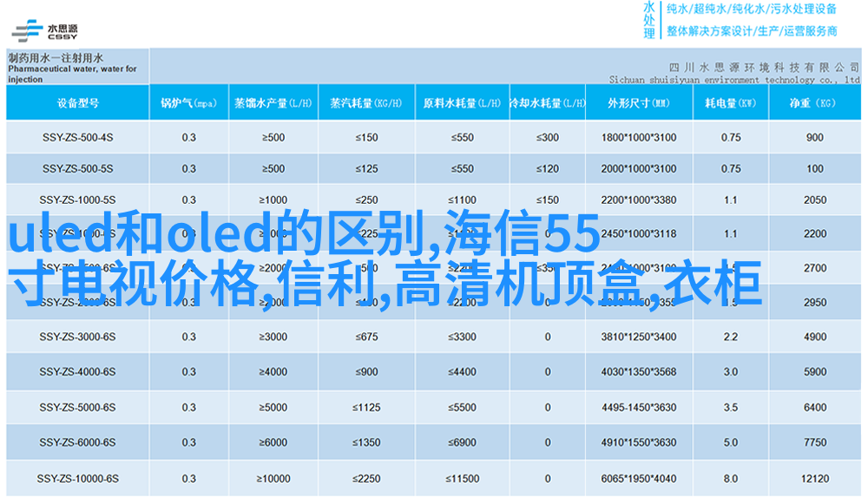Select the 锅炉气(mpa) column header
This screenshot has width=868, height=504.
(188, 103)
